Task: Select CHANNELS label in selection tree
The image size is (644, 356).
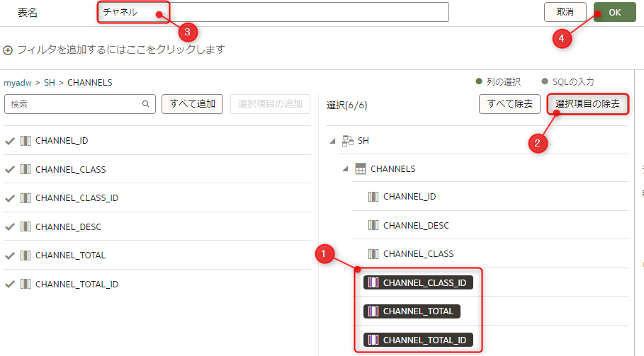Action: click(393, 169)
